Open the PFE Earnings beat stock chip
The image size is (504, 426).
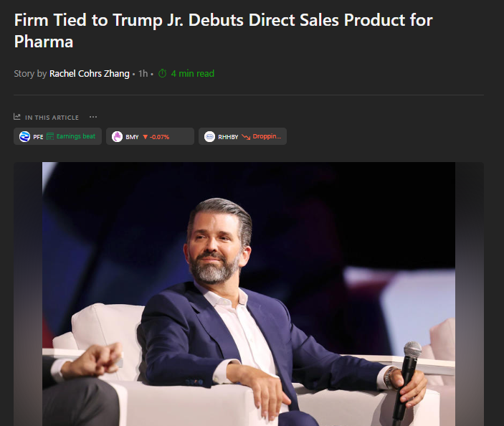[57, 136]
